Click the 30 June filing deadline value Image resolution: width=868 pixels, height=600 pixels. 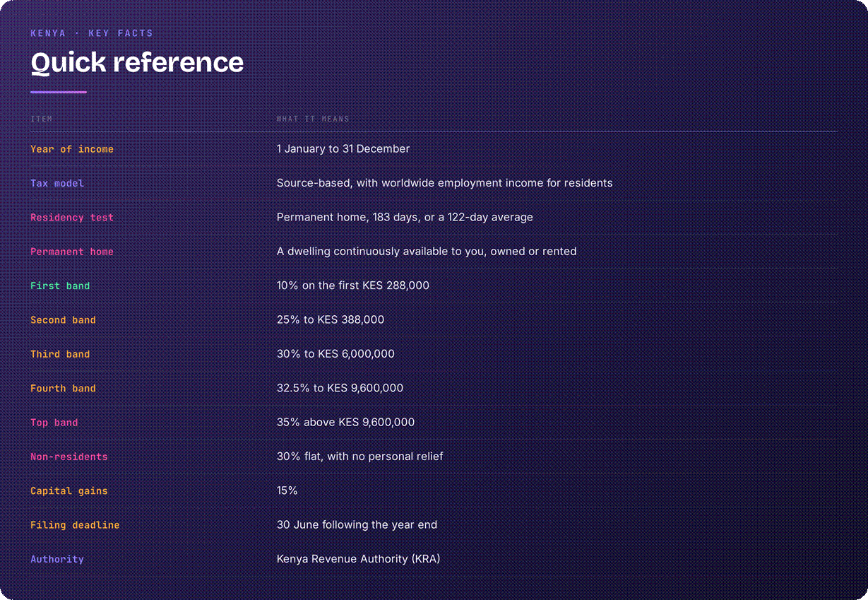[357, 525]
